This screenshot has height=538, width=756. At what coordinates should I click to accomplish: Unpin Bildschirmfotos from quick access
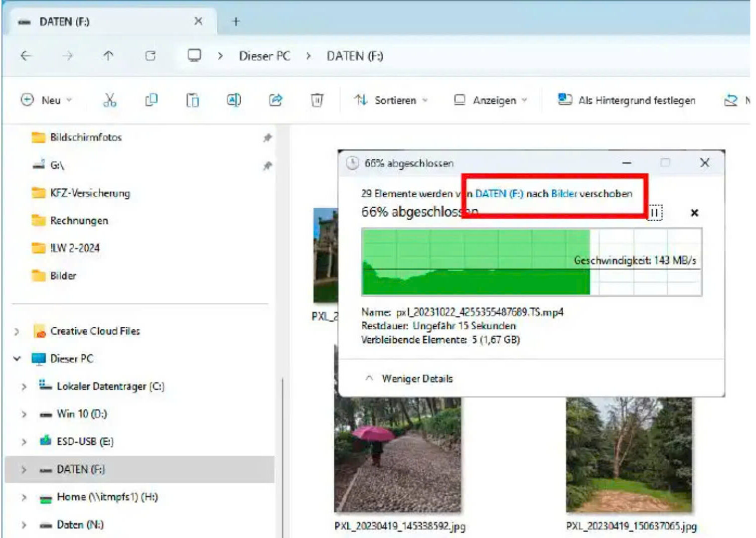(268, 137)
